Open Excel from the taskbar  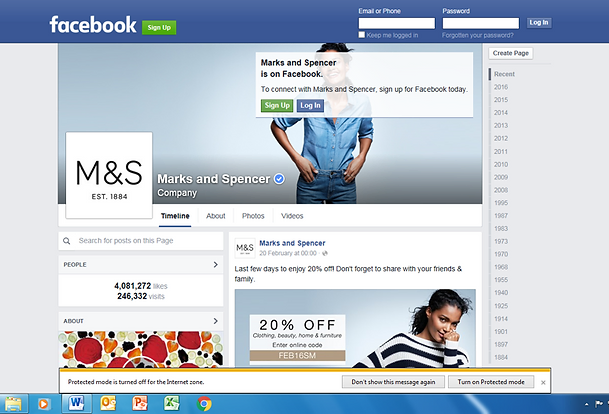click(171, 404)
